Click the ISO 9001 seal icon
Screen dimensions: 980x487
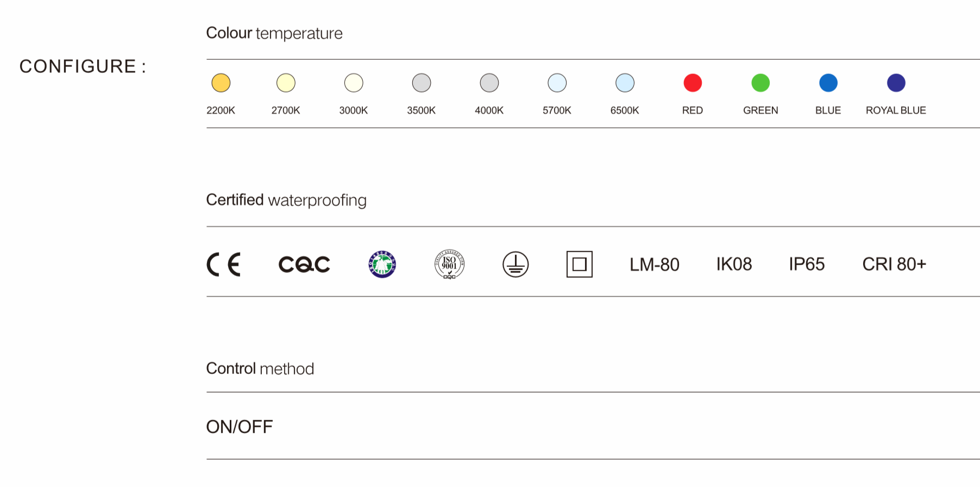[x=449, y=265]
